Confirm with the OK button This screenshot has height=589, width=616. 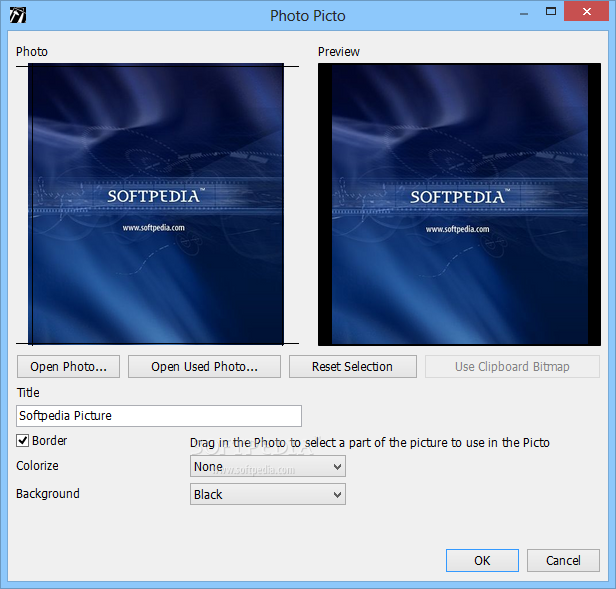tap(482, 560)
